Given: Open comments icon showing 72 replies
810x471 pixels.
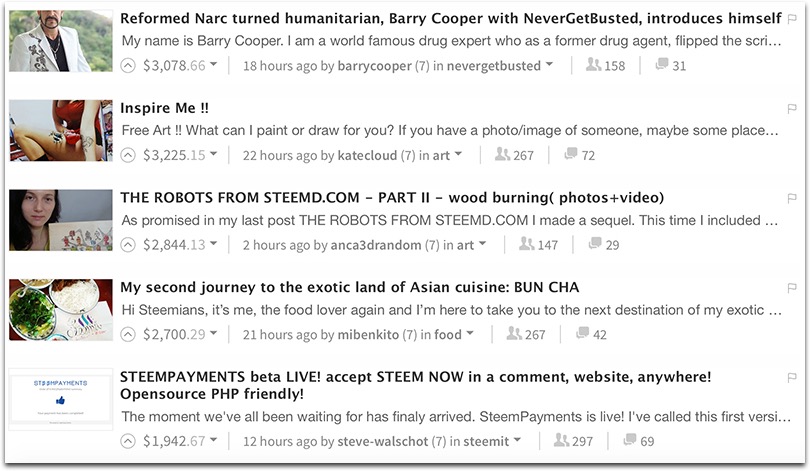Looking at the screenshot, I should [x=571, y=154].
